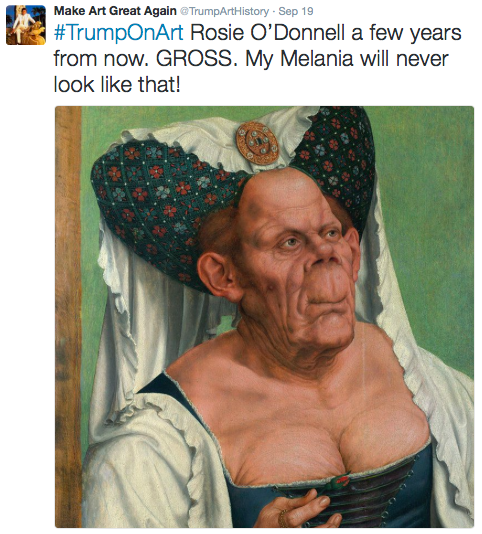Follow the #TrumpOnArt hashtag link
Screen dimensions: 482x534
[x=119, y=33]
